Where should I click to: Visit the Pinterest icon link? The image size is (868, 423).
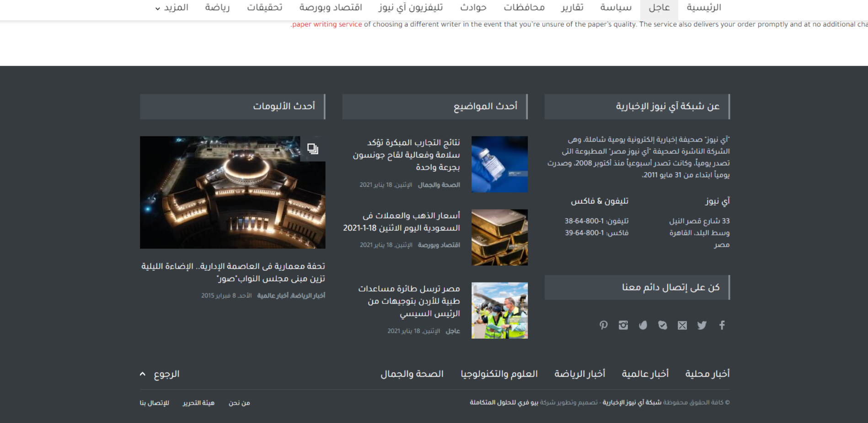[604, 325]
